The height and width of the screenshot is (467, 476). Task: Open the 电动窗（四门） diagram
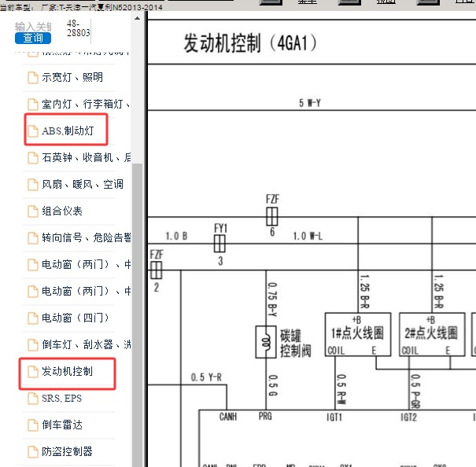coord(76,318)
